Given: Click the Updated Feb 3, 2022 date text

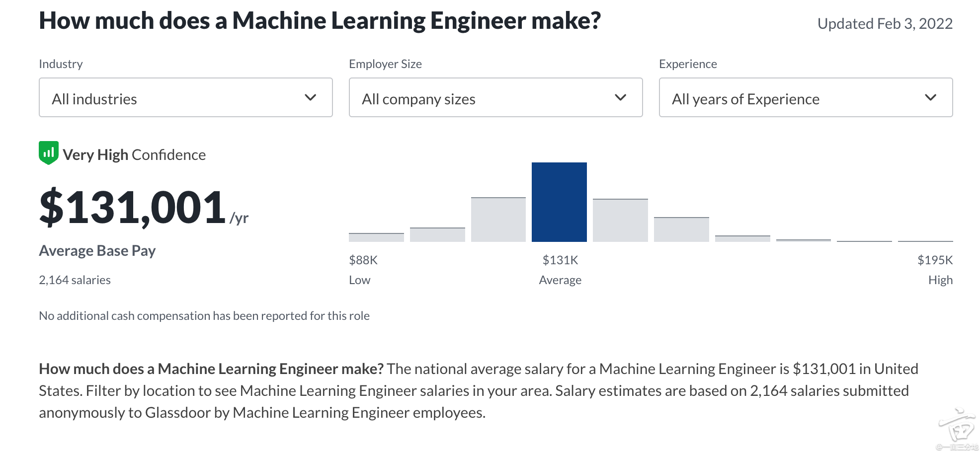Looking at the screenshot, I should 885,24.
